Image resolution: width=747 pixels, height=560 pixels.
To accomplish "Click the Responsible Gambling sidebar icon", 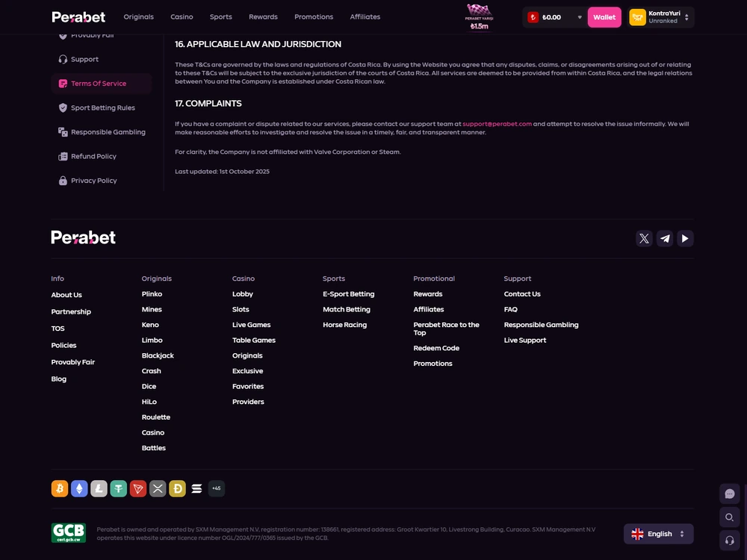I will click(63, 132).
